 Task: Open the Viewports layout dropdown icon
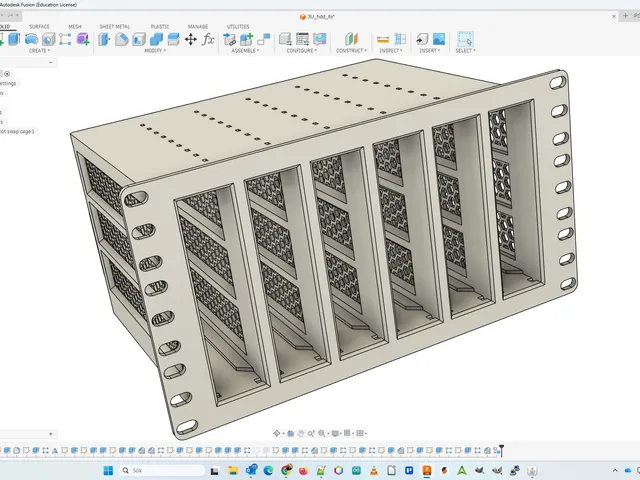361,433
